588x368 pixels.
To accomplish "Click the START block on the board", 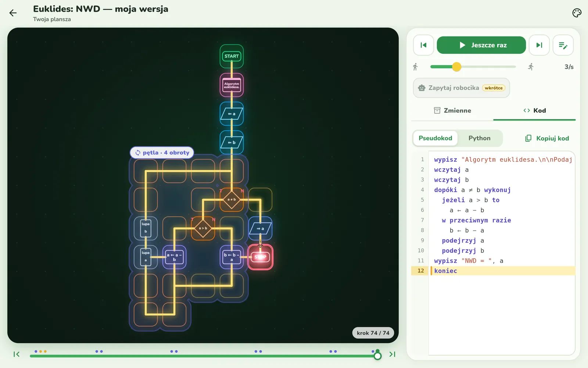I will pos(232,56).
